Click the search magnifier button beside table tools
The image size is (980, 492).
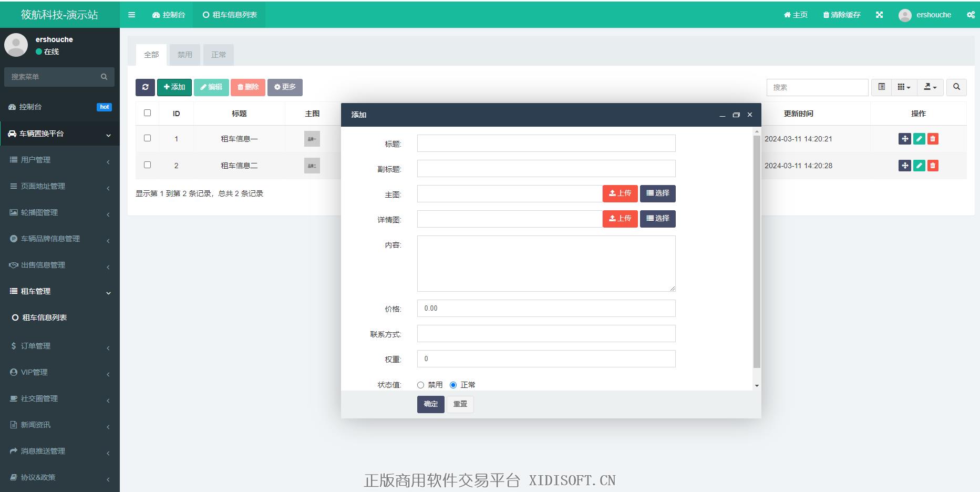956,87
